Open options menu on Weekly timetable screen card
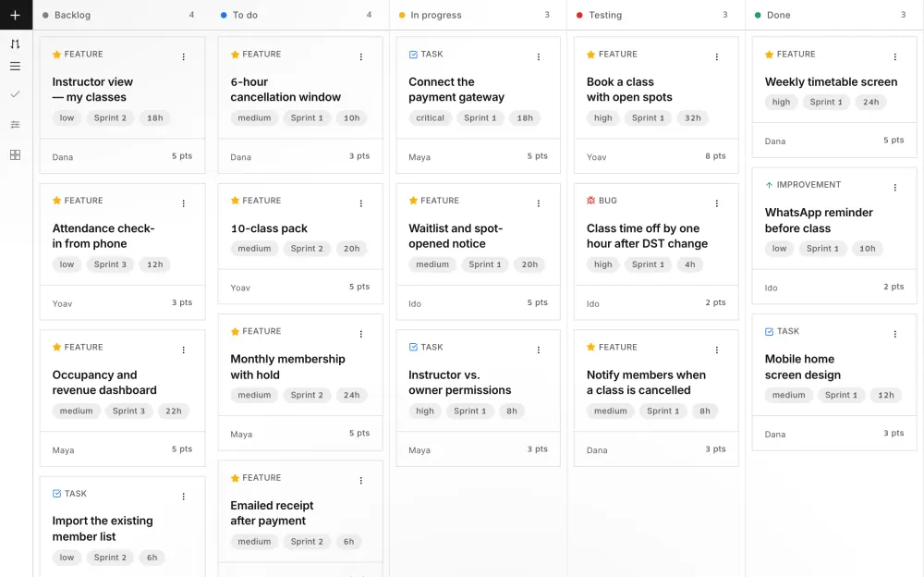The image size is (924, 577). pyautogui.click(x=895, y=56)
